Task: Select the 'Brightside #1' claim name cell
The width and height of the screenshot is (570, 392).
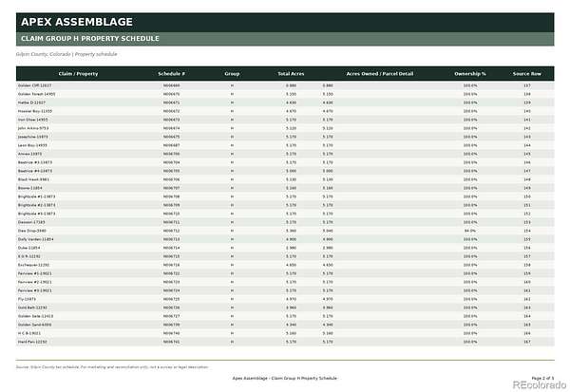Action: click(x=37, y=196)
